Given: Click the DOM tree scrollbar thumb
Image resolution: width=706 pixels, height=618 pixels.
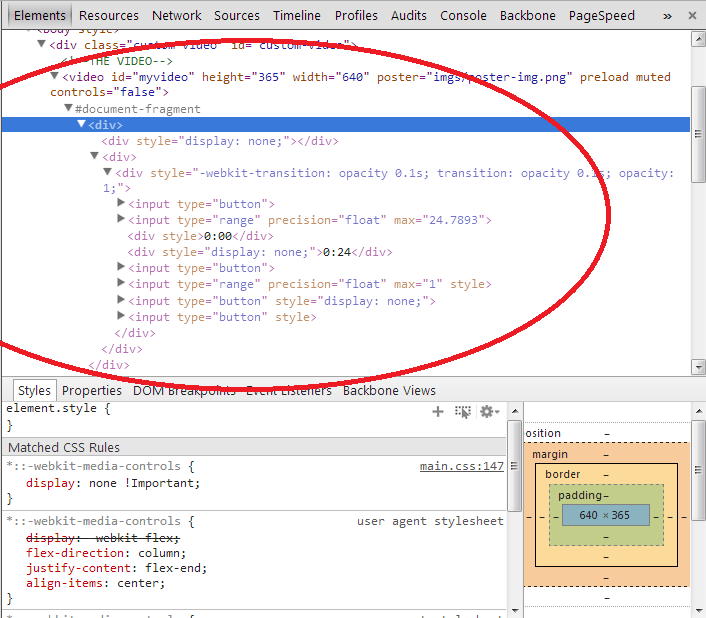Looking at the screenshot, I should [698, 134].
